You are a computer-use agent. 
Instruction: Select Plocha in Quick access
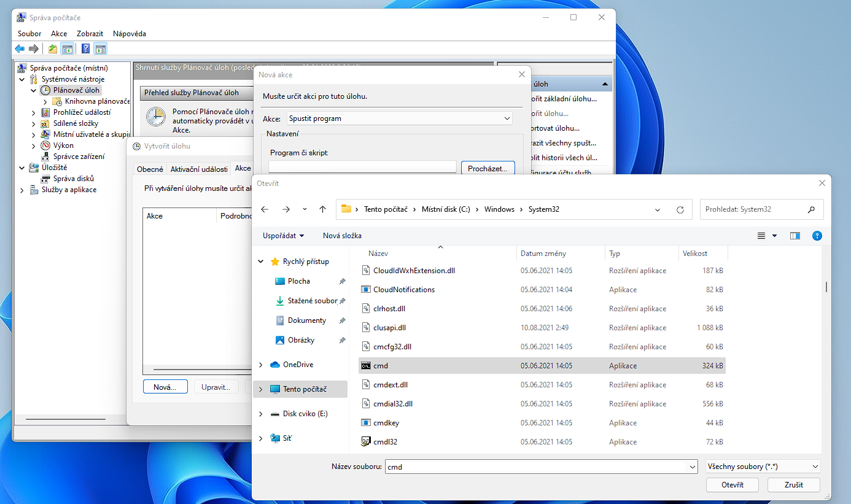pos(298,281)
